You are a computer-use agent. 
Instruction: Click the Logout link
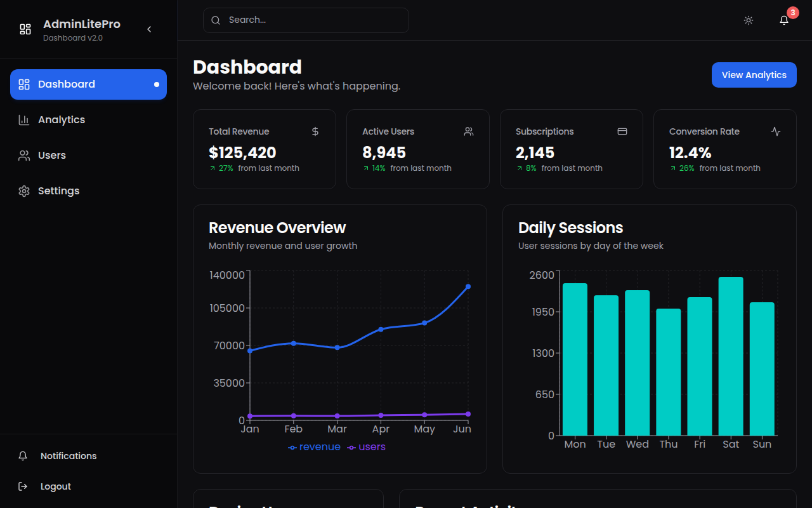(x=88, y=486)
